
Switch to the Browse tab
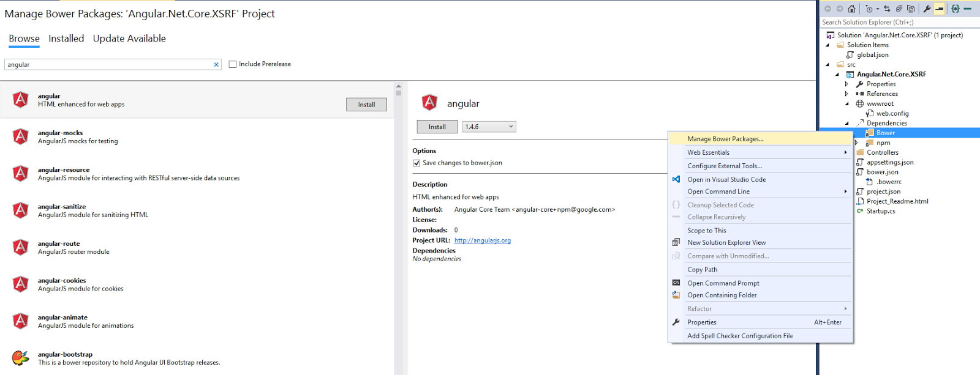(x=24, y=39)
